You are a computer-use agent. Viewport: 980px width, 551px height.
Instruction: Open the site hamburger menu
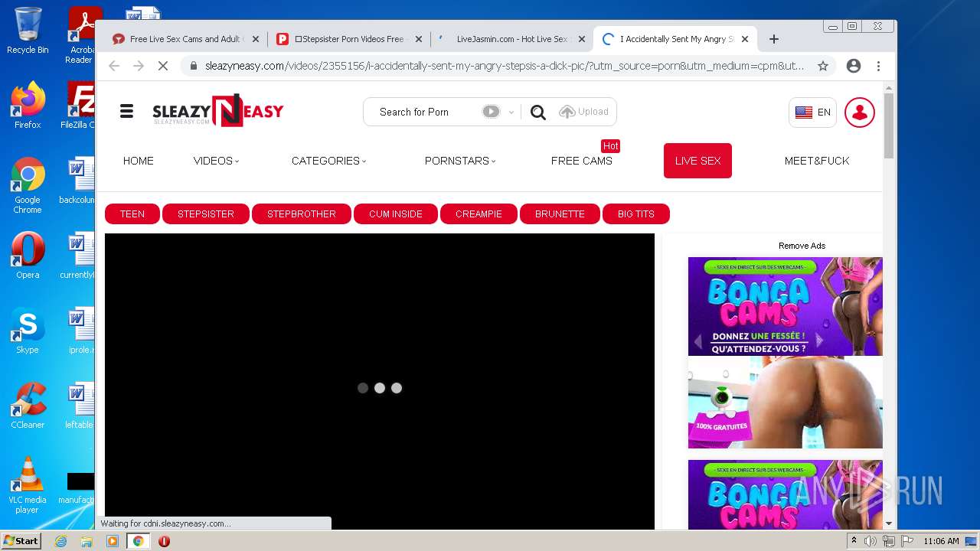(127, 112)
